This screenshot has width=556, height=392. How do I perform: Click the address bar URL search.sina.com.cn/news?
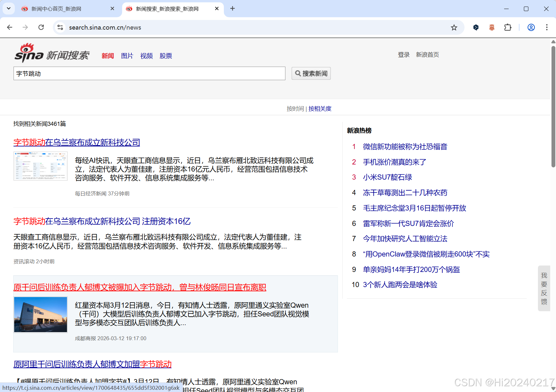[105, 27]
